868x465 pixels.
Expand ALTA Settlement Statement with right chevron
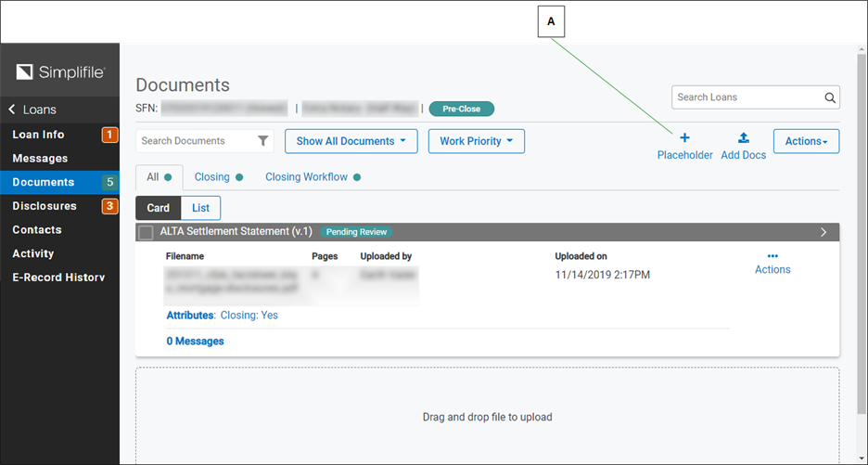823,232
